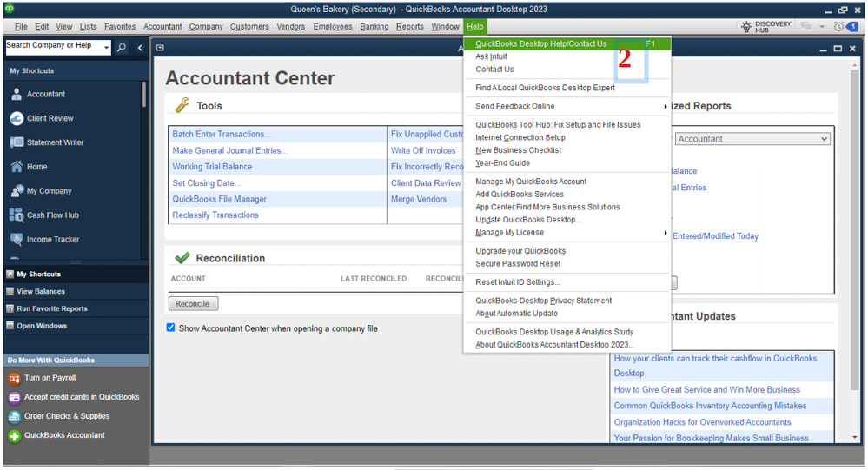Viewport: 868px width, 470px height.
Task: Open the dropdown next to the chat icon
Action: coord(822,27)
